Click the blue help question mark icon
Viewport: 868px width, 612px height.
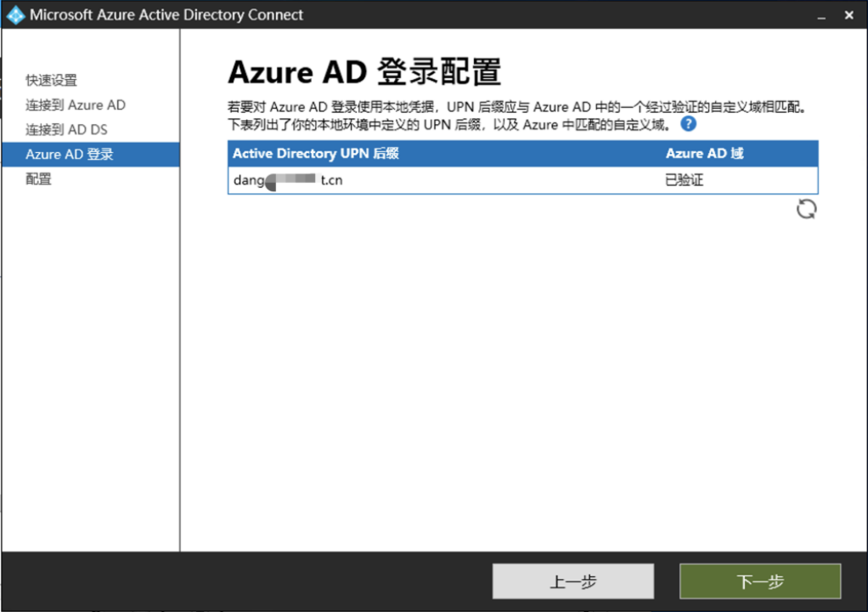pos(688,123)
